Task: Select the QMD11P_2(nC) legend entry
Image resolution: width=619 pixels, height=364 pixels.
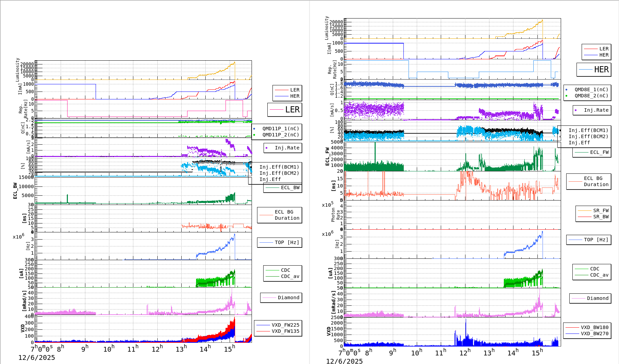Action: (x=281, y=135)
